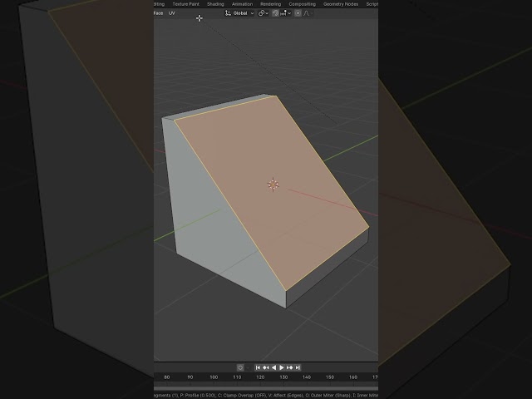This screenshot has width=532, height=399.
Task: Jump to the end frame
Action: pyautogui.click(x=298, y=367)
